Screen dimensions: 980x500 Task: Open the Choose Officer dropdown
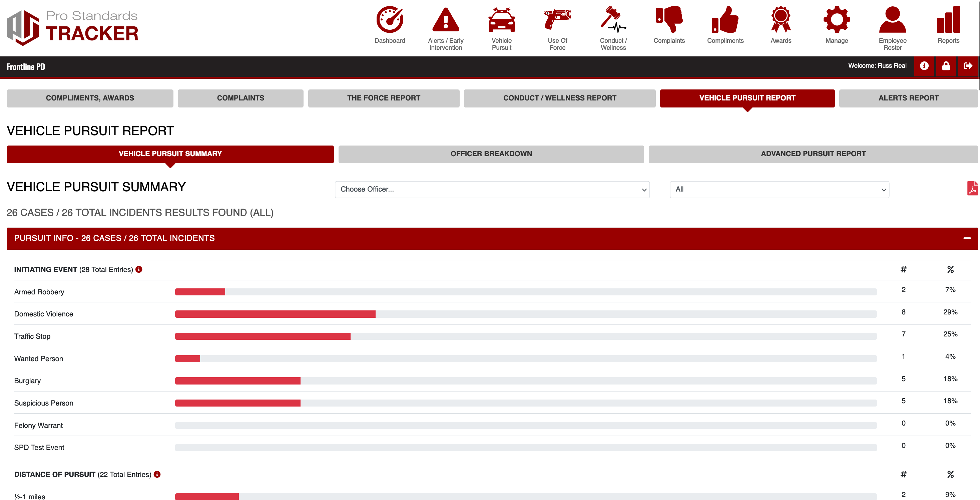(492, 189)
